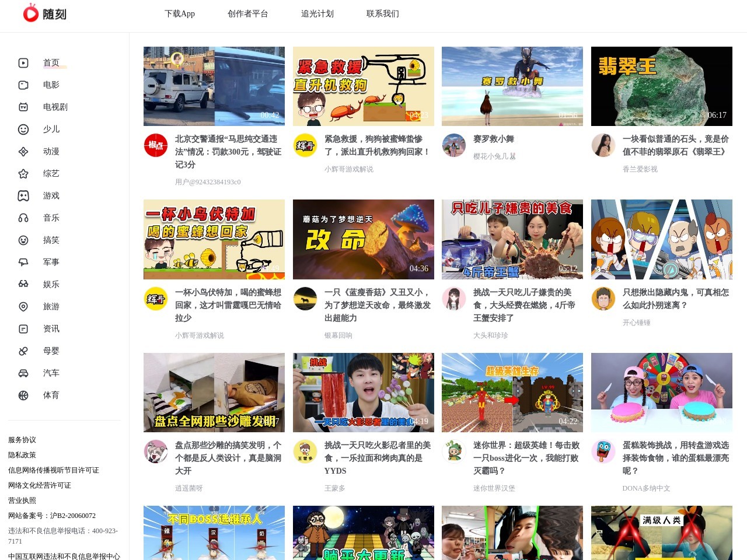Open the 王蒙多 channel avatar
747x560 pixels.
tap(305, 452)
